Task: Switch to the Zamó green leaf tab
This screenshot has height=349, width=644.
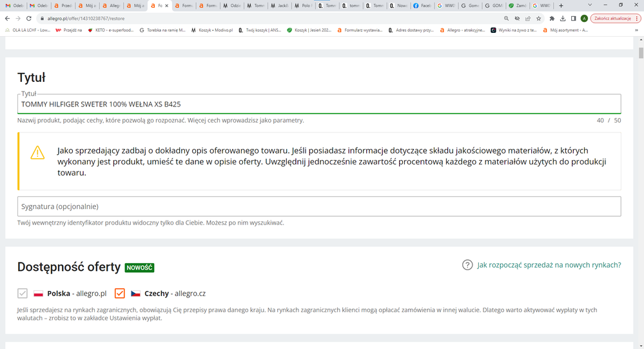Action: click(518, 6)
